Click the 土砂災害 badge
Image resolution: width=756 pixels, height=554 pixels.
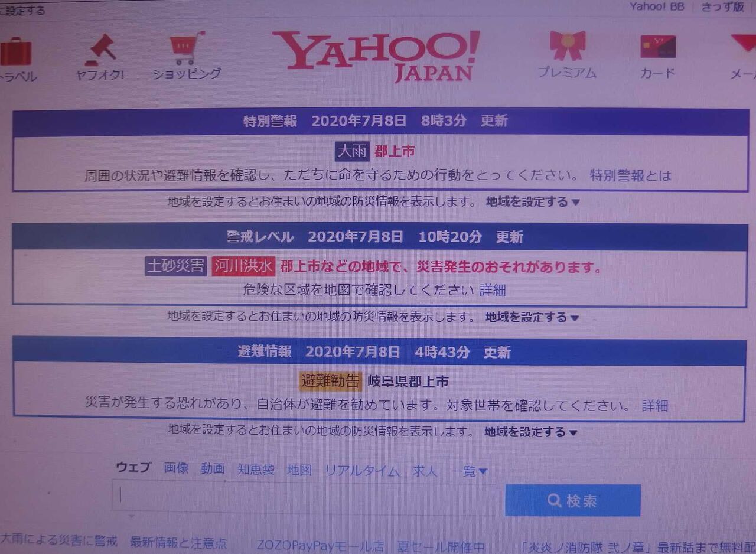[x=175, y=266]
